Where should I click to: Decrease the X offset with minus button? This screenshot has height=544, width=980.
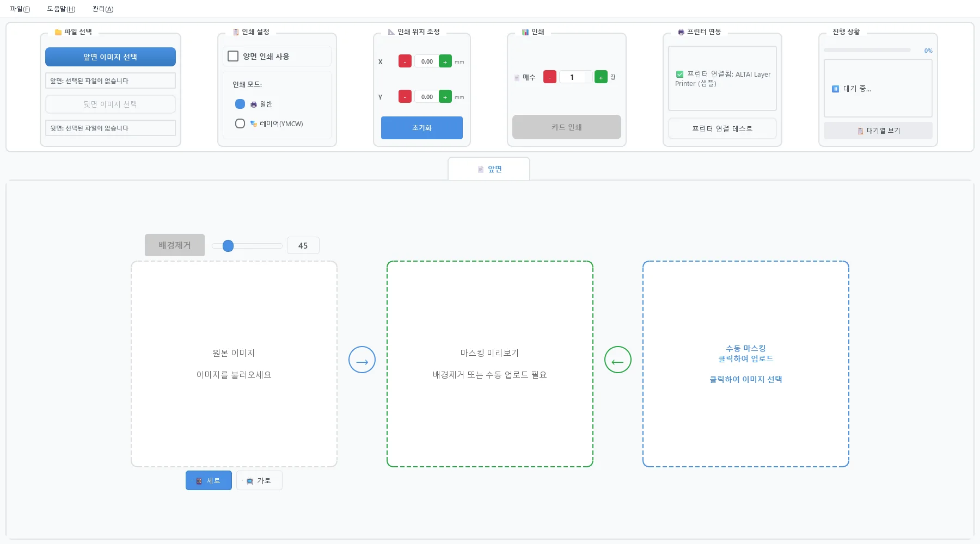[405, 61]
